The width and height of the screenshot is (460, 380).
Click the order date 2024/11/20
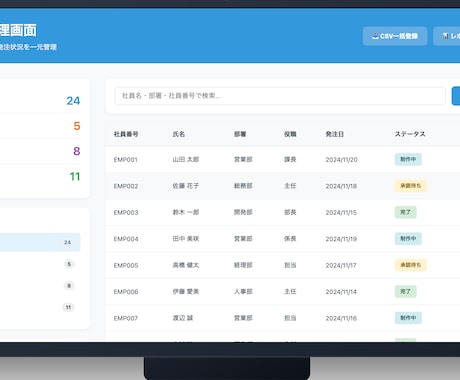coord(341,160)
